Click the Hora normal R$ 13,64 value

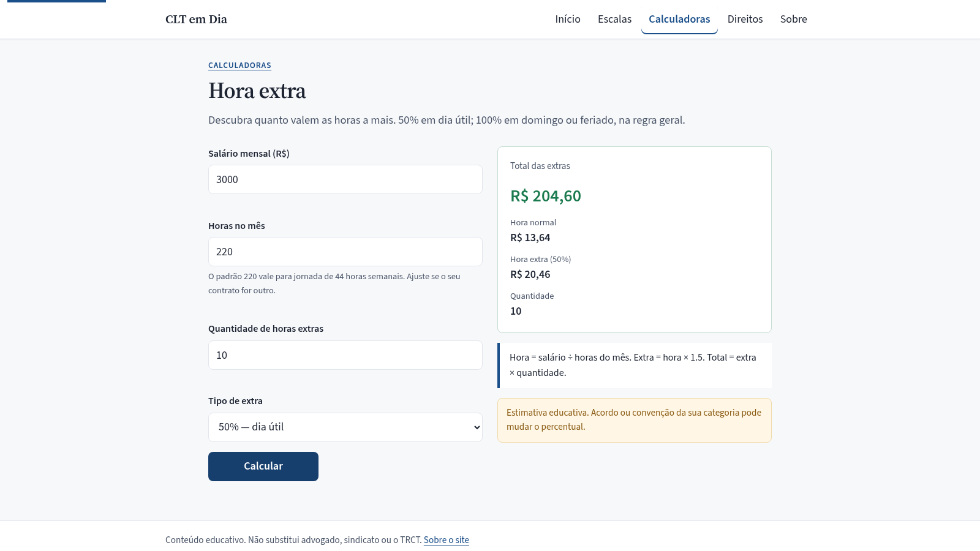click(x=530, y=238)
